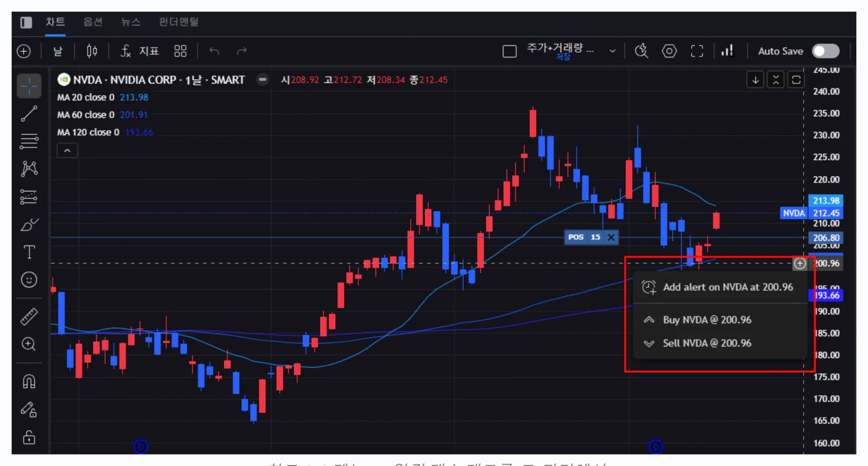The width and height of the screenshot is (868, 466).
Task: Click the POS 15 position label
Action: click(x=584, y=237)
